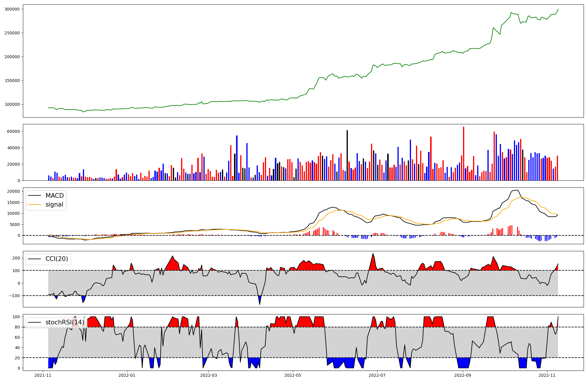Click the stochRSI(14) legend entry
Image resolution: width=588 pixels, height=382 pixels.
click(65, 322)
